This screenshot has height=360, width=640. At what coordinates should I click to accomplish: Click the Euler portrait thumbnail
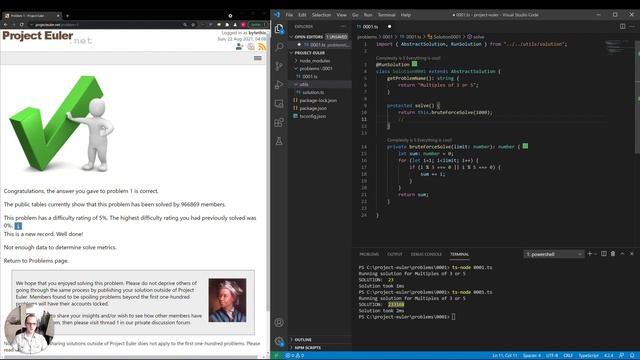[x=227, y=300]
